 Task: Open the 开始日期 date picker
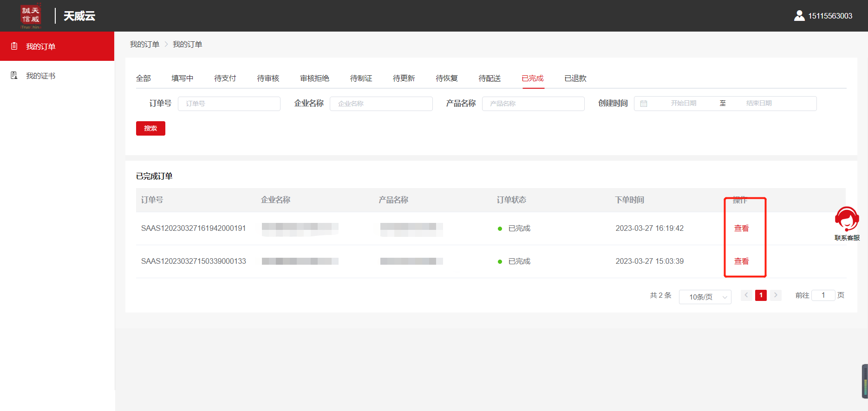pyautogui.click(x=683, y=104)
